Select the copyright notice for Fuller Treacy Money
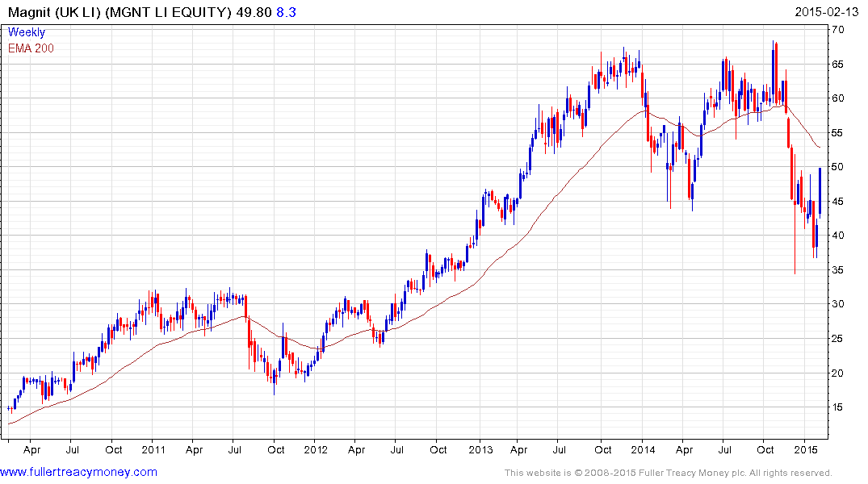Screen dimensions: 868x484 tap(669, 473)
